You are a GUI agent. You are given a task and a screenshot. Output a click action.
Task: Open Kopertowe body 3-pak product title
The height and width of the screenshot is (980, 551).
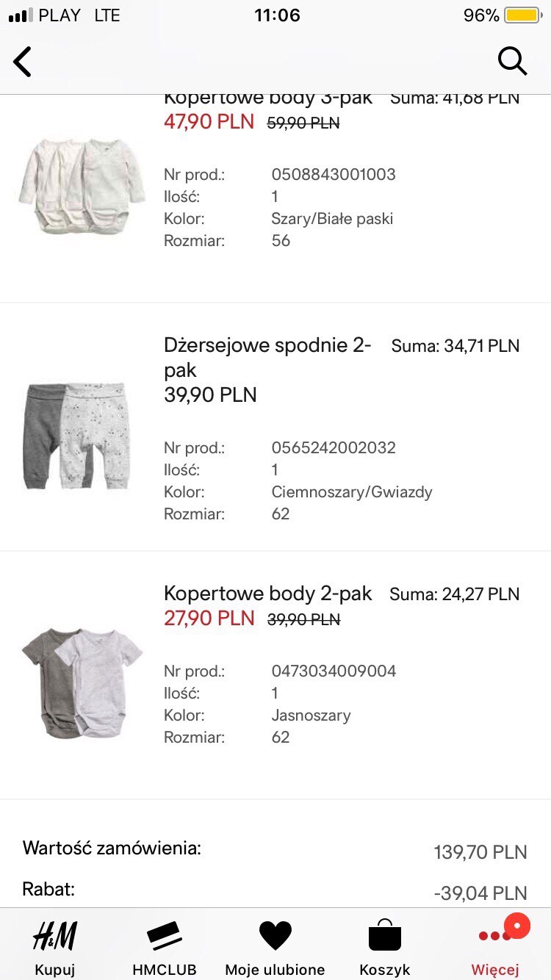coord(268,98)
